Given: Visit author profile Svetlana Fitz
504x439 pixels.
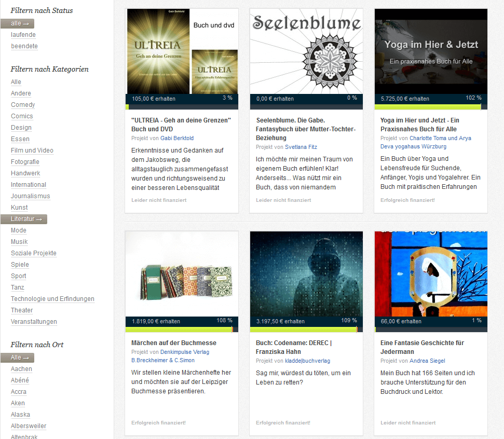Looking at the screenshot, I should coord(301,147).
